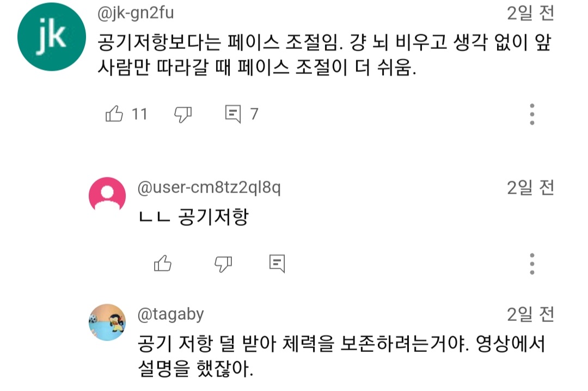Open the green jk profile avatar
The image size is (588, 391).
(x=52, y=36)
